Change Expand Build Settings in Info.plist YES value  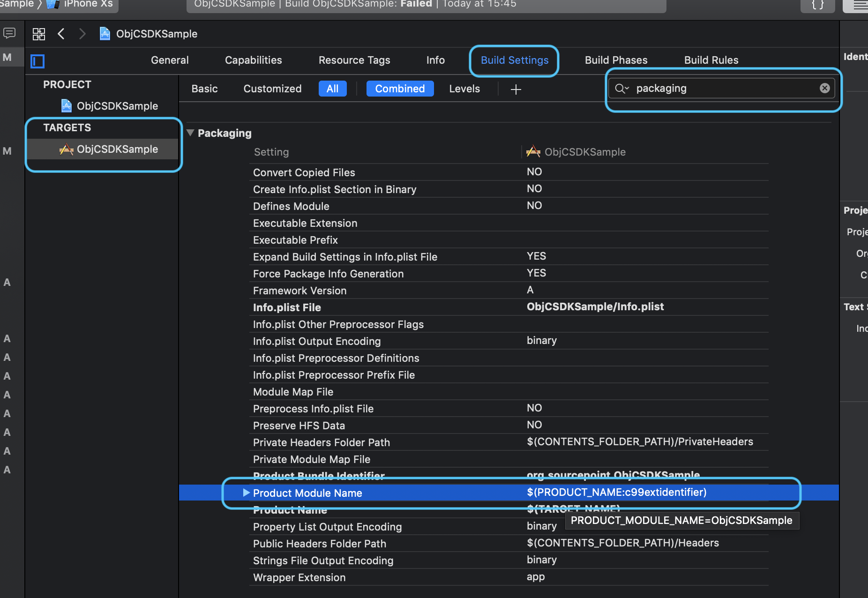pos(536,256)
